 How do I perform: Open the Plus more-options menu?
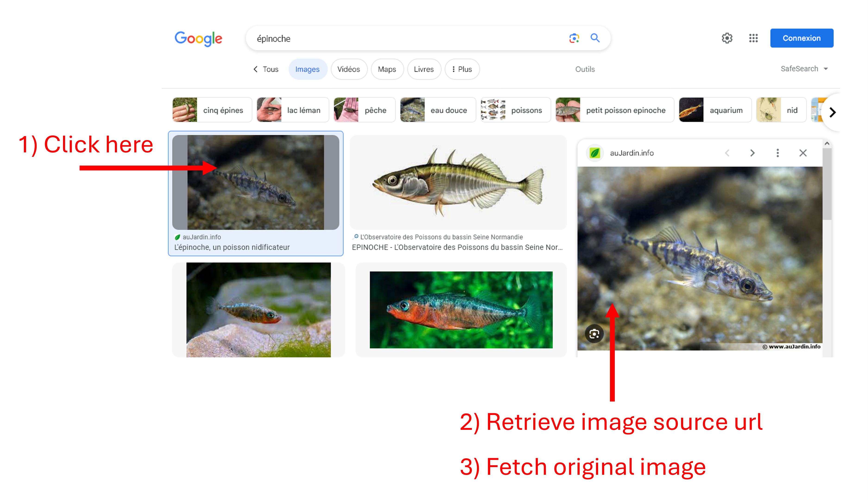(x=462, y=69)
